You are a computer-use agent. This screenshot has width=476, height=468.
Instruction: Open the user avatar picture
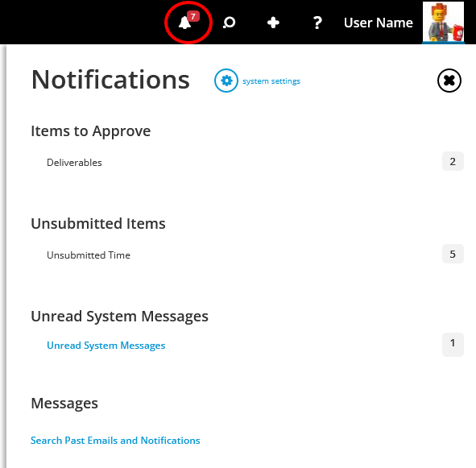pyautogui.click(x=443, y=22)
